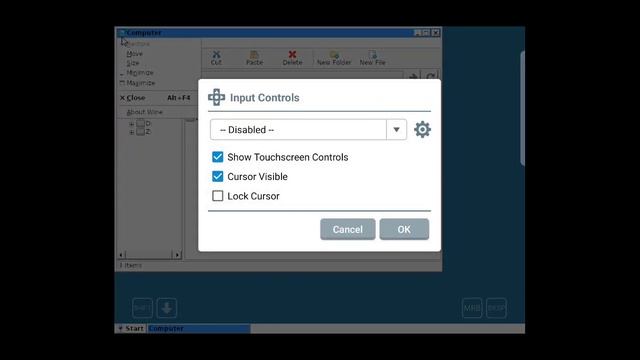640x360 pixels.
Task: Click the Computer window minimize button
Action: point(418,32)
